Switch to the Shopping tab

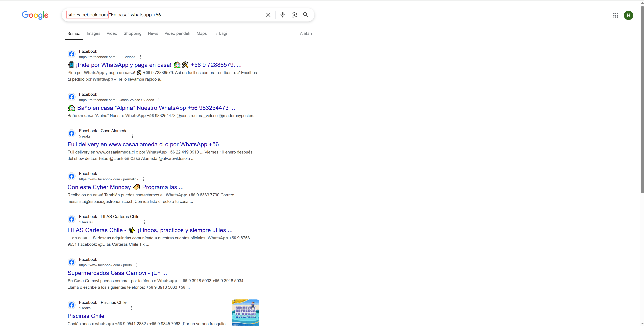tap(133, 34)
